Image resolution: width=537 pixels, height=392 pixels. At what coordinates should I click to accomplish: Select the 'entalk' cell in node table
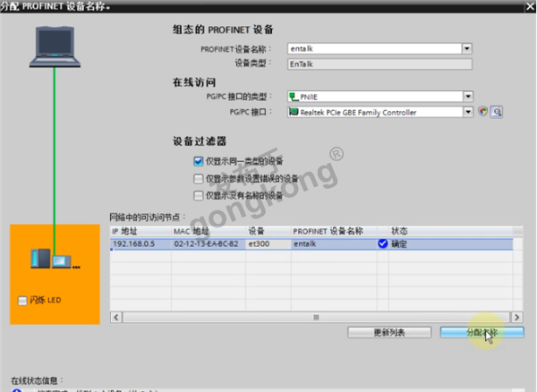(x=334, y=243)
